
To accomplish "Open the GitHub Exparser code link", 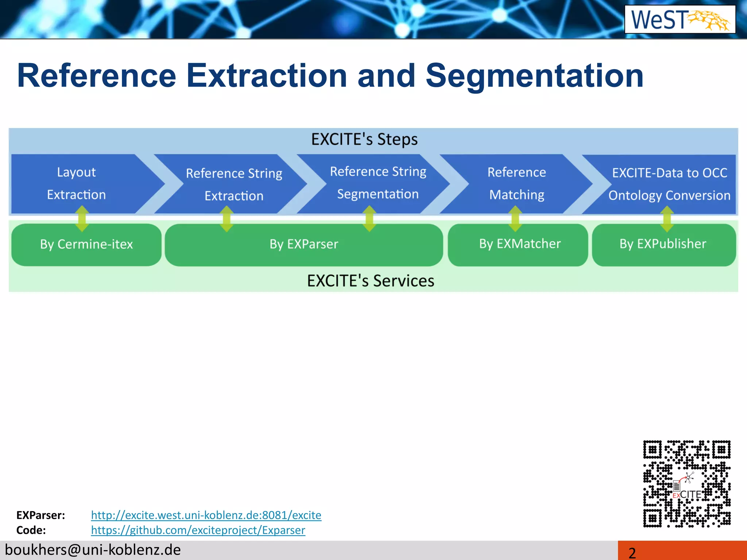I will [198, 530].
